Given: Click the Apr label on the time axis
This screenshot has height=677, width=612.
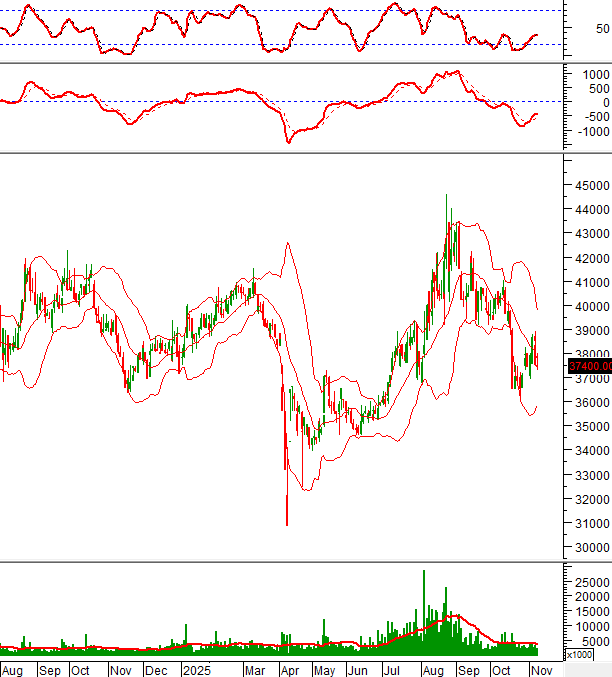Looking at the screenshot, I should click(x=290, y=668).
